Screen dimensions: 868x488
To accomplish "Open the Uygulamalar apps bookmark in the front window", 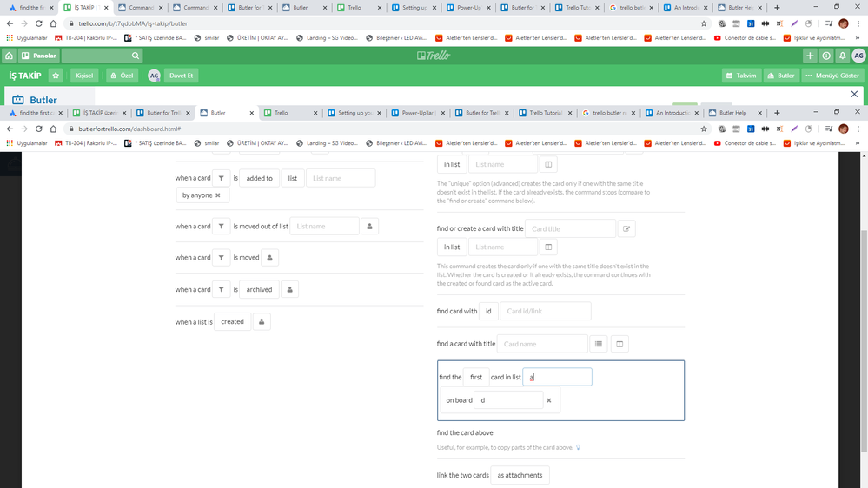I will point(27,142).
